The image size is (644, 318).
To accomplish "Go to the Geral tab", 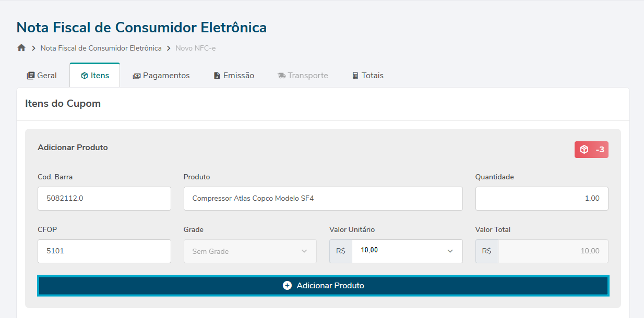I will click(42, 76).
